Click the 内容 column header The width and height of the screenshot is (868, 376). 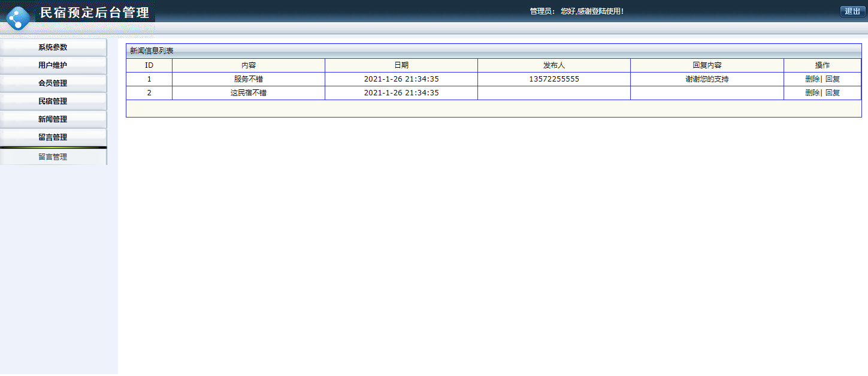[249, 65]
